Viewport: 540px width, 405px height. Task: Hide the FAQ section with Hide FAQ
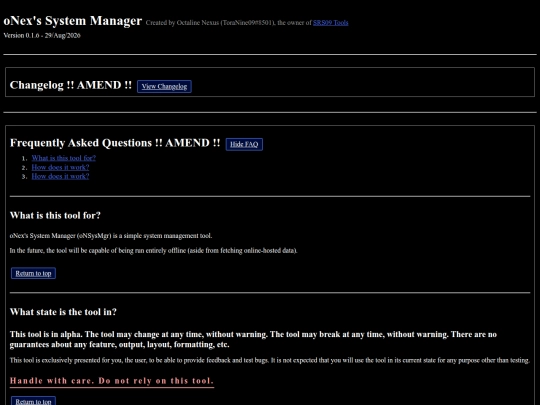click(244, 144)
